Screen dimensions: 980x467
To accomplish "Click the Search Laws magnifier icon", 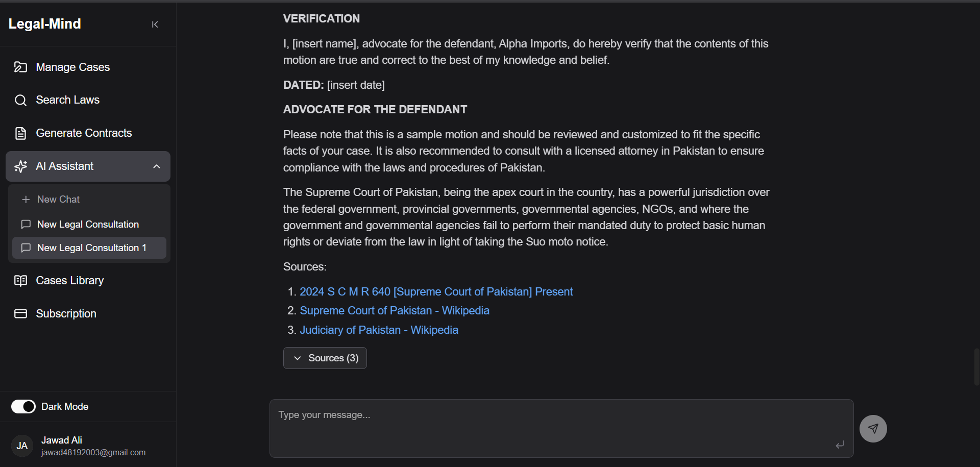I will pos(20,100).
